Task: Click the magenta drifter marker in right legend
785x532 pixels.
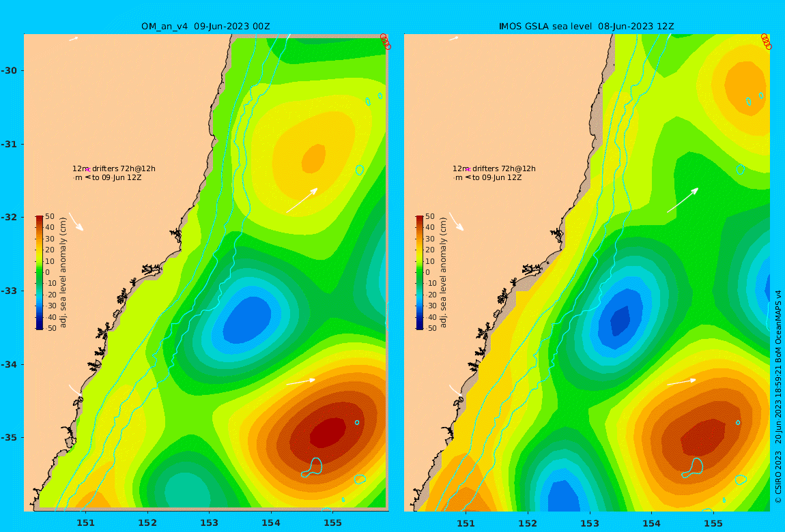Action: 468,170
